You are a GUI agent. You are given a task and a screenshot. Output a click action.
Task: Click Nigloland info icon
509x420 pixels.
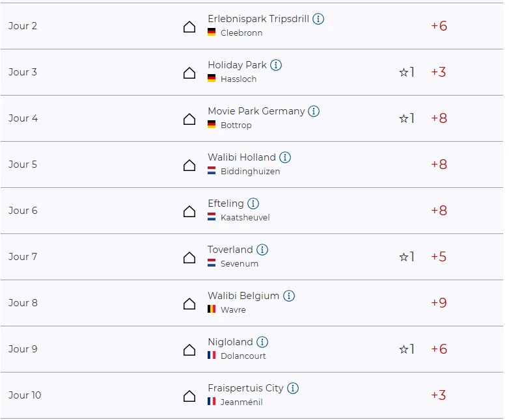pos(262,342)
